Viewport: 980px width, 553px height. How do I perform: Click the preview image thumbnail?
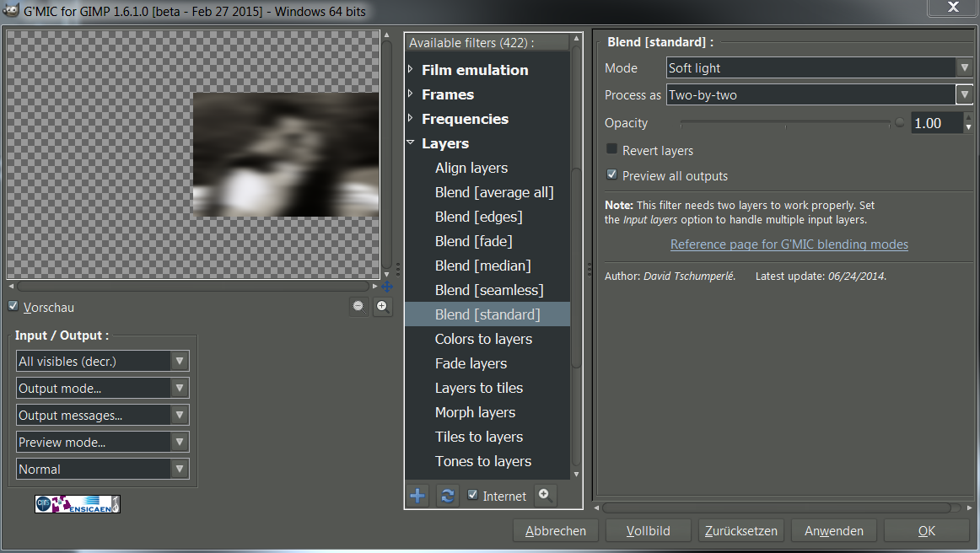coord(286,154)
